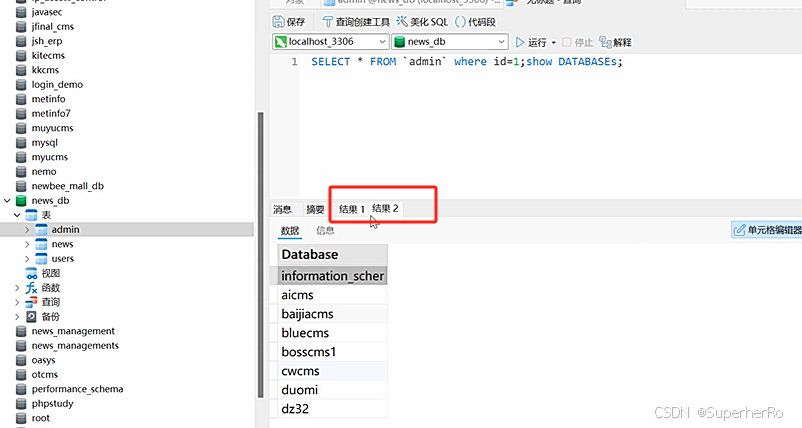Select the 信息 info sub-tab
Screen dimensions: 802x428
click(x=325, y=231)
